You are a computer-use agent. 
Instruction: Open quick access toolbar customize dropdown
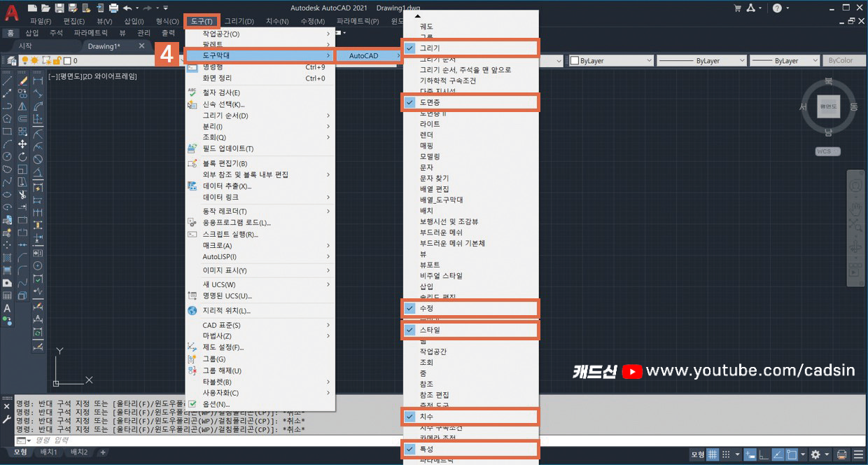tap(166, 8)
